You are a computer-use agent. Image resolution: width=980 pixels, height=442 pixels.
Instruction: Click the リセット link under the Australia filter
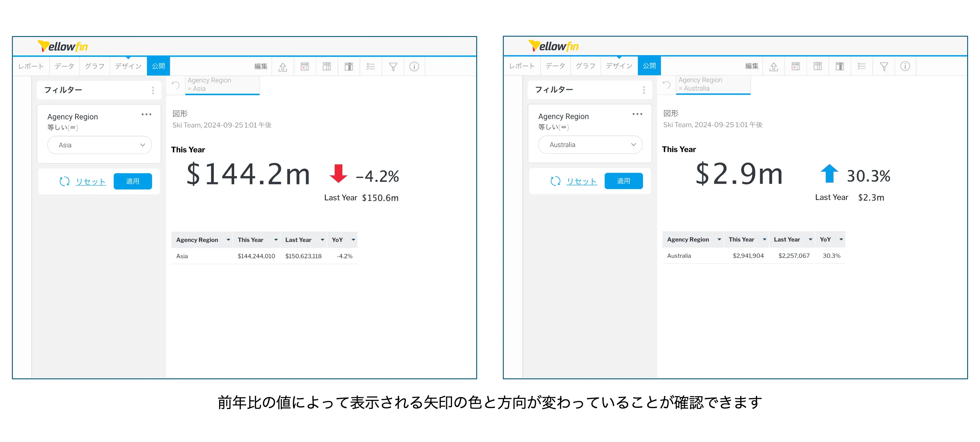581,182
